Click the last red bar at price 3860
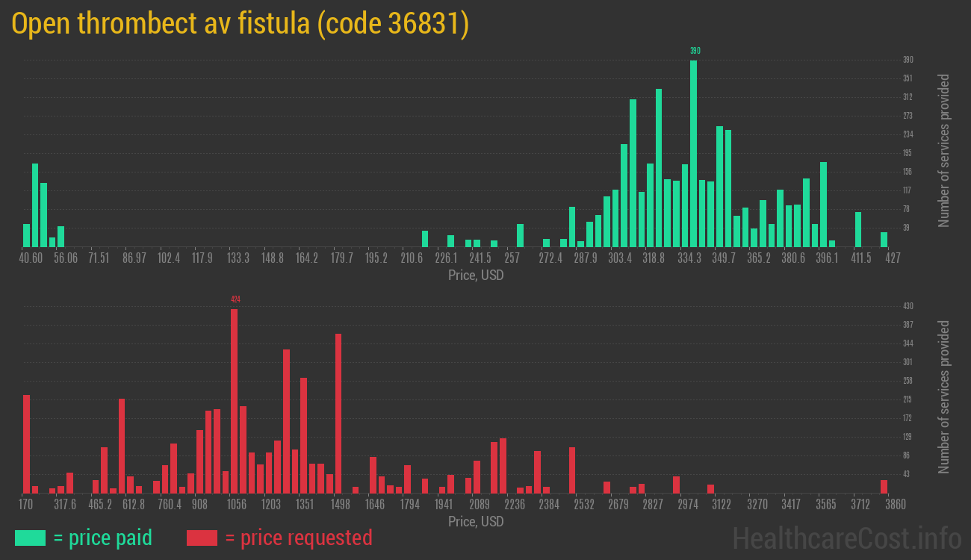 tap(884, 486)
